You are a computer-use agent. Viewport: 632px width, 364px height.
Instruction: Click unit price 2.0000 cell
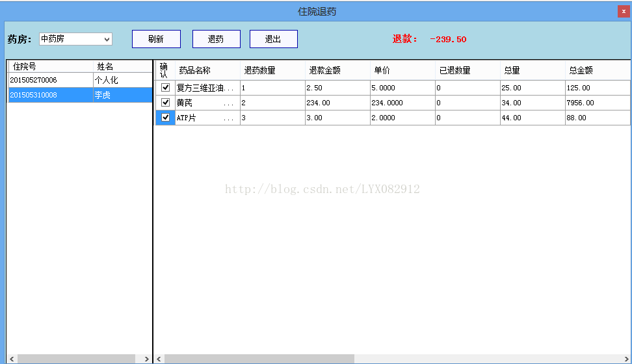tap(402, 117)
